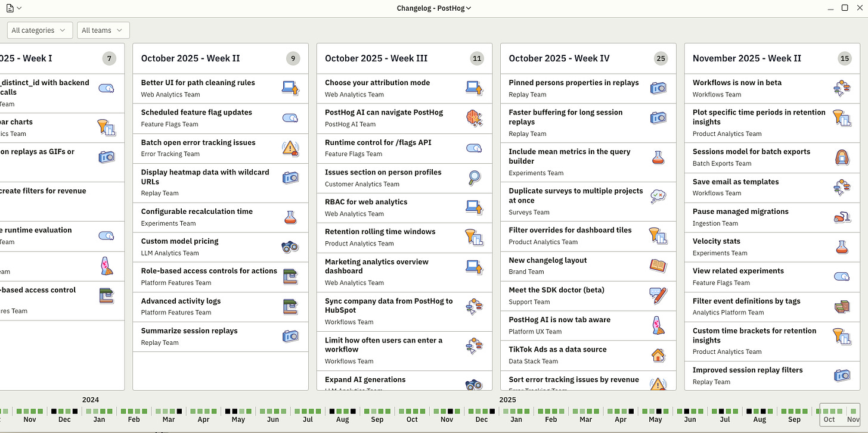
Task: Click vacuum icon beside Pause managed migrations
Action: point(842,217)
